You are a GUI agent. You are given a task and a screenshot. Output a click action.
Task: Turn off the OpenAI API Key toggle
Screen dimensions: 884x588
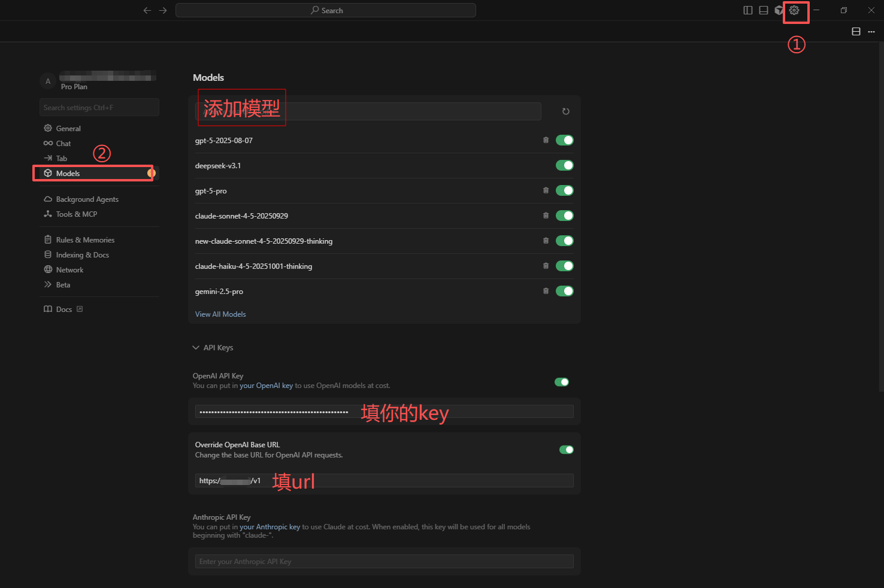(561, 382)
